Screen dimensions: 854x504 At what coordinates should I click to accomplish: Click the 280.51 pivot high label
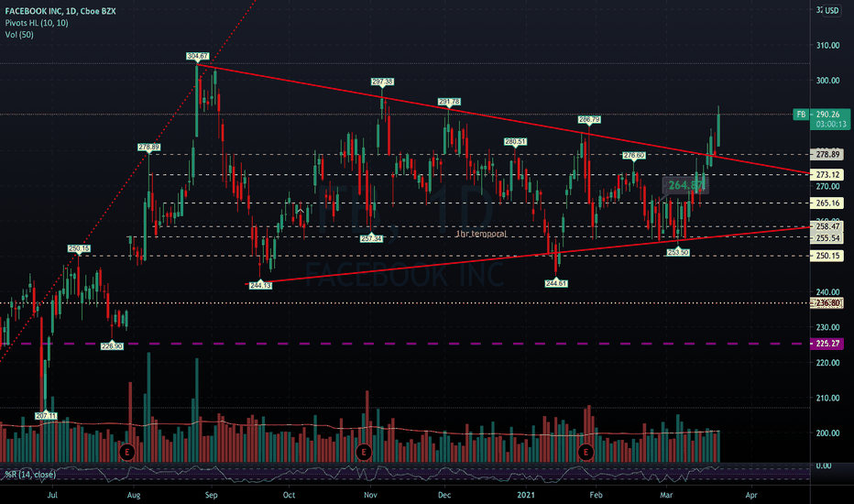click(x=515, y=142)
